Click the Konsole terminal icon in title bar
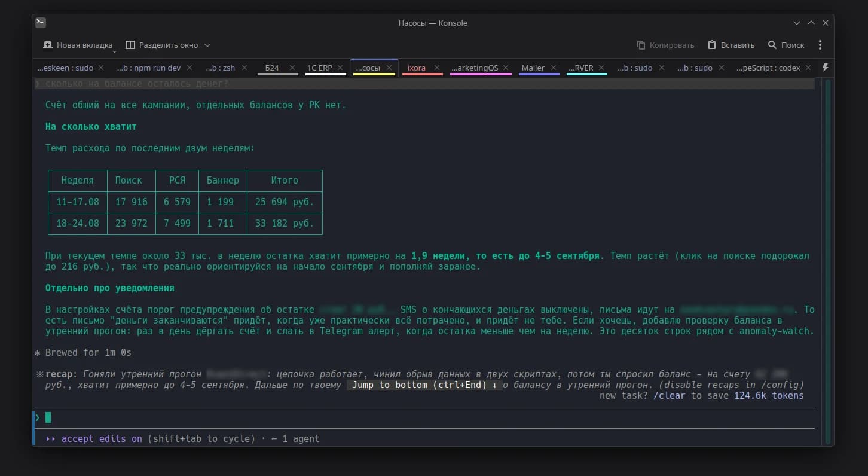 coord(41,23)
